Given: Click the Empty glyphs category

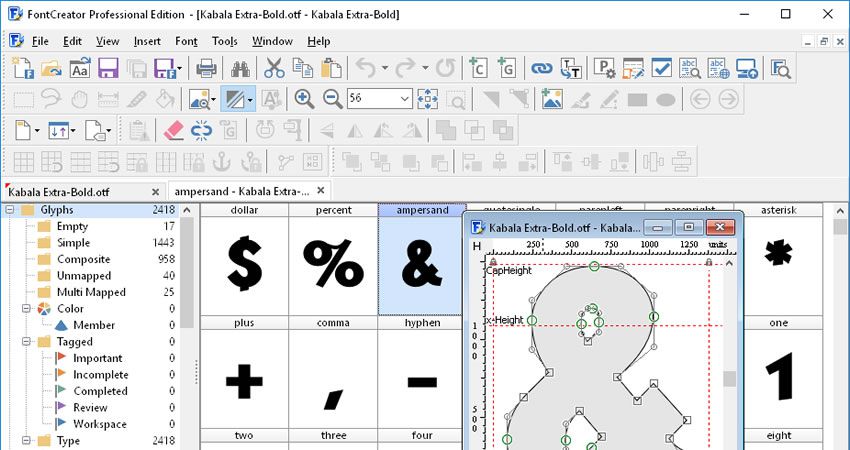Looking at the screenshot, I should point(72,226).
